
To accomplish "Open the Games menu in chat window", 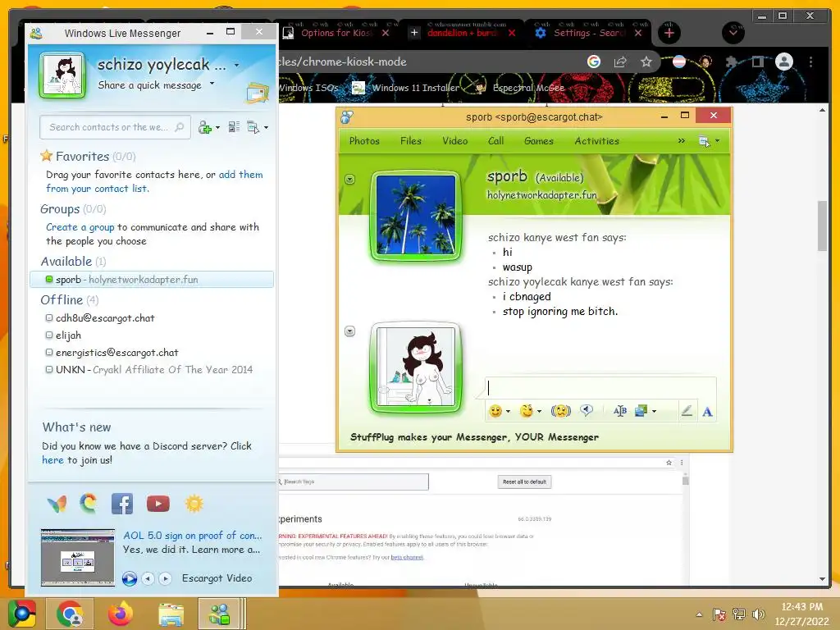I will tap(539, 141).
